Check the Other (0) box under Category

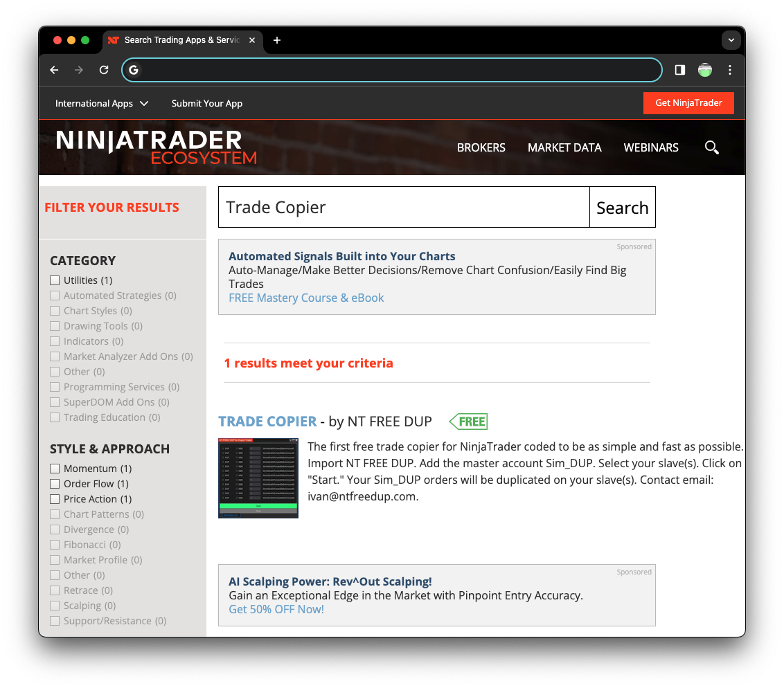55,372
